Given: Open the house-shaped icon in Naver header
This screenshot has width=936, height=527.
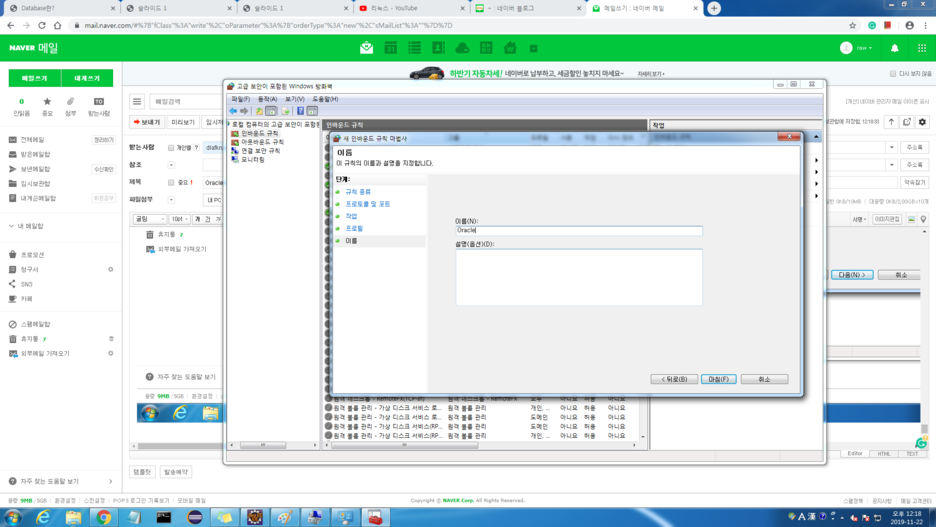Looking at the screenshot, I should coord(510,48).
